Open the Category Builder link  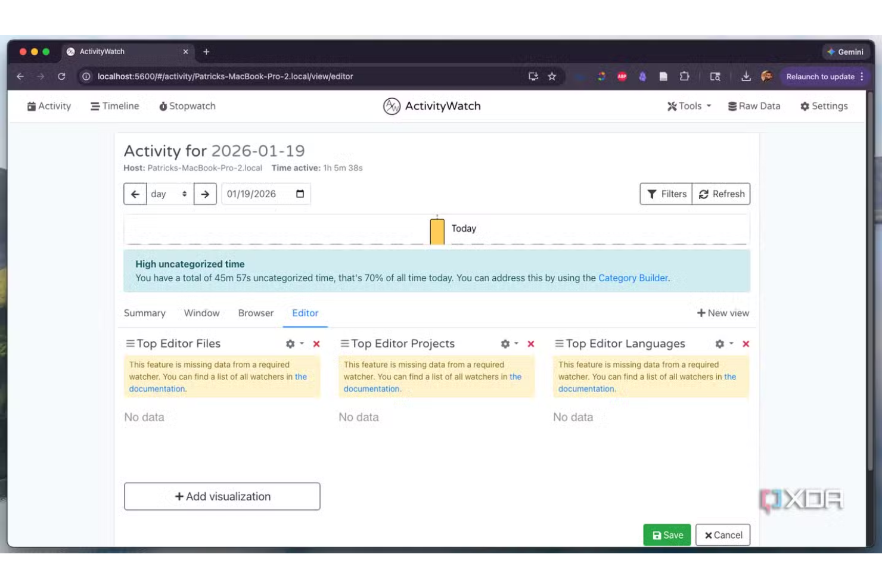coord(632,278)
